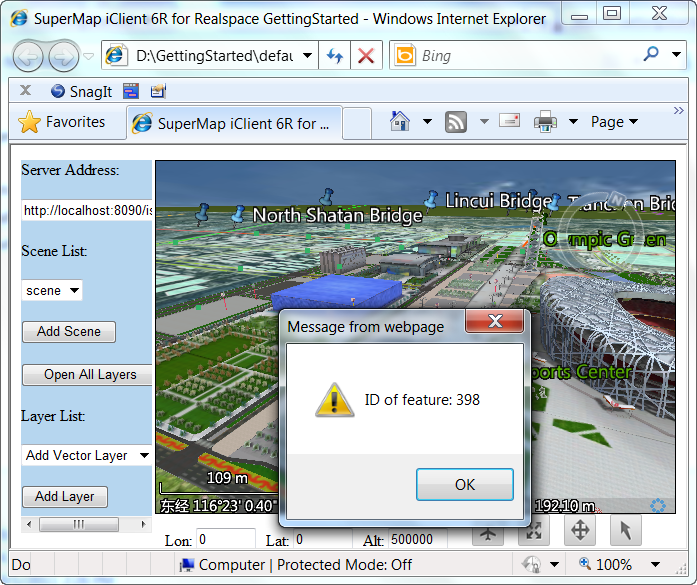697x585 pixels.
Task: Stop page loading with red X
Action: click(366, 56)
